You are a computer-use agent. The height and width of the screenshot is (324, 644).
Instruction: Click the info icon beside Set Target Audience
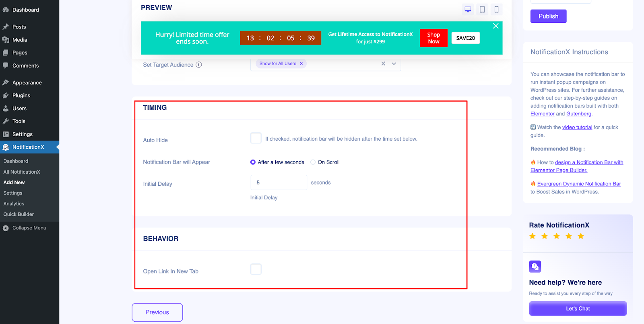tap(199, 65)
